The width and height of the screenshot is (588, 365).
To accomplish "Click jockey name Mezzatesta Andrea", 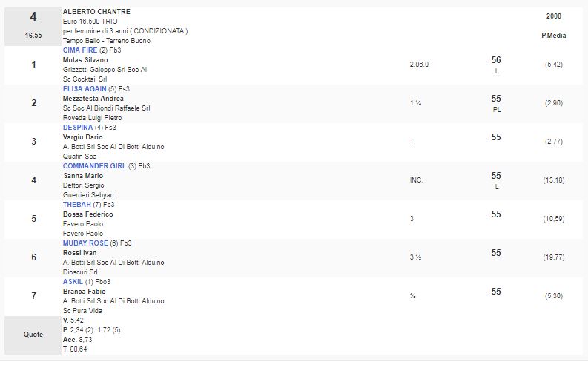I will click(93, 98).
